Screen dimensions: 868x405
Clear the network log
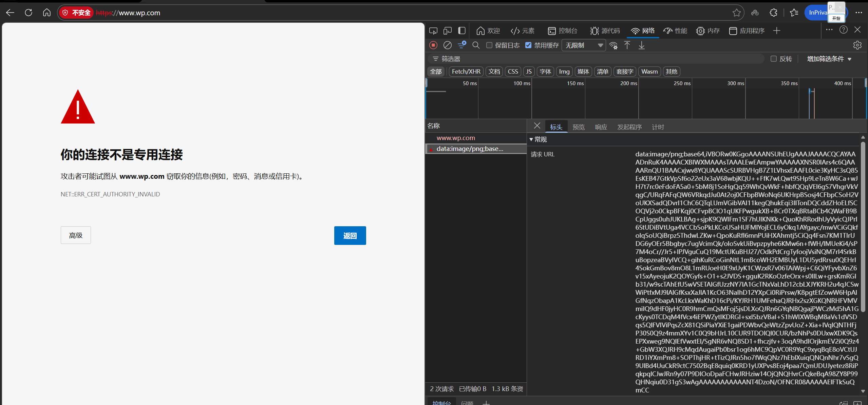point(448,45)
